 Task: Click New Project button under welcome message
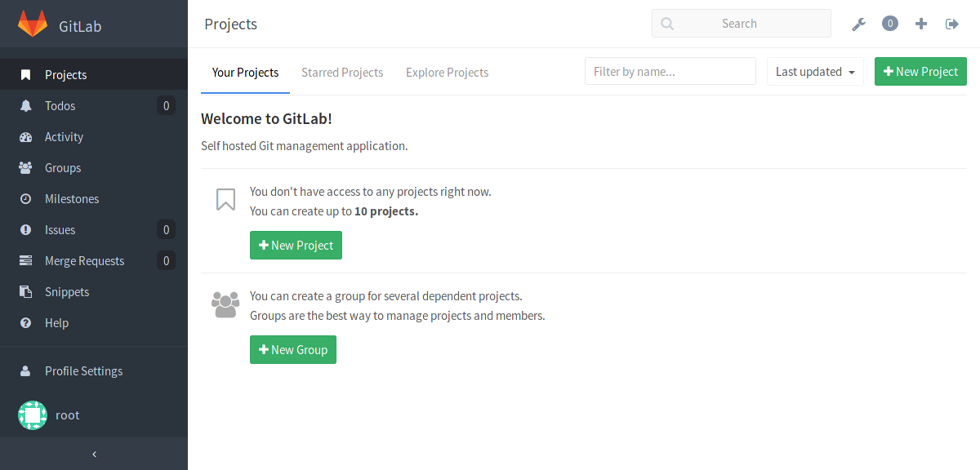click(x=296, y=245)
